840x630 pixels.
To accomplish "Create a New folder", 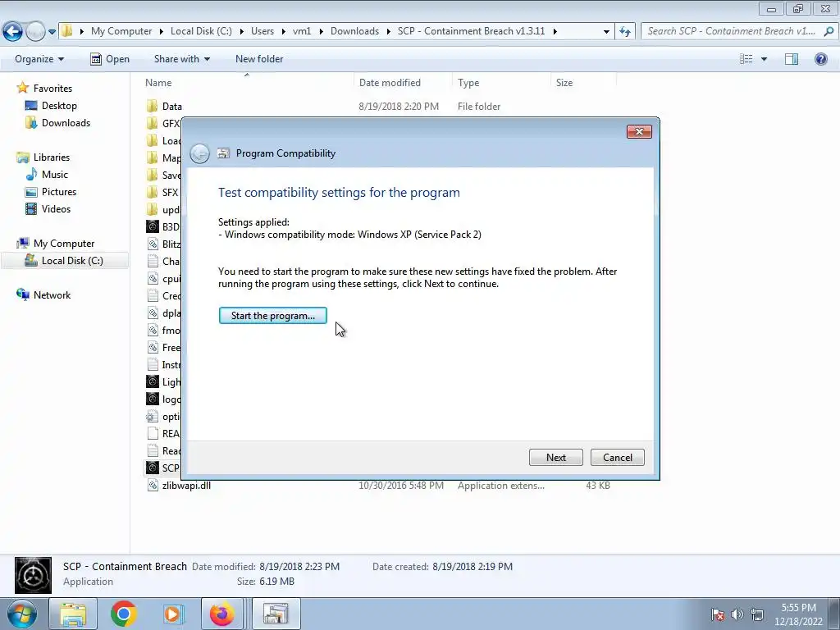I will click(x=259, y=59).
